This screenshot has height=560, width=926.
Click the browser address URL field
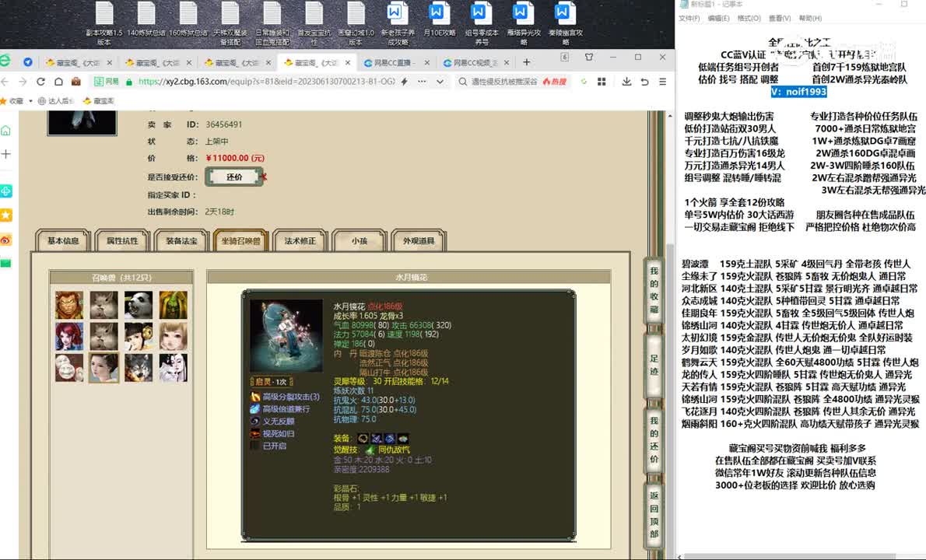[266, 82]
